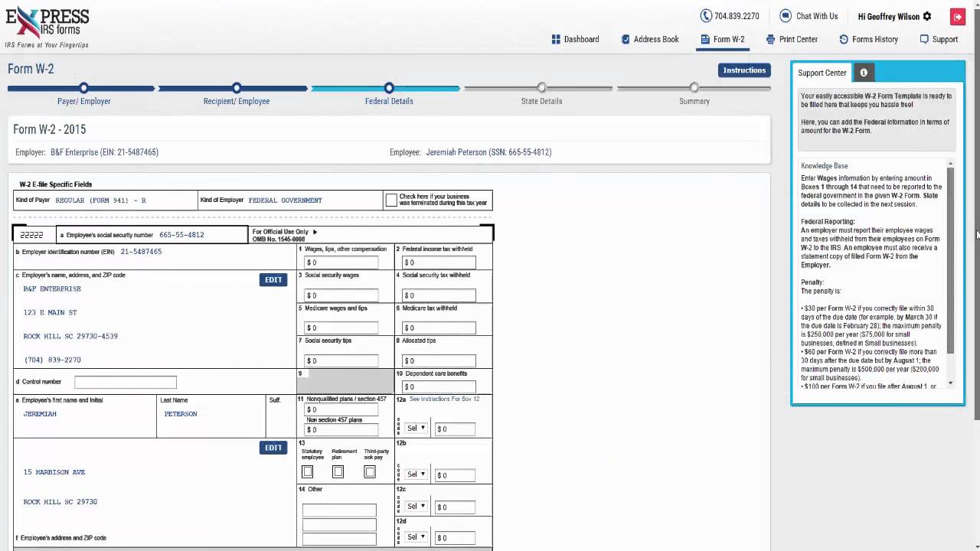Click the Knowledge Base scroll down arrow
The height and width of the screenshot is (551, 980).
951,383
